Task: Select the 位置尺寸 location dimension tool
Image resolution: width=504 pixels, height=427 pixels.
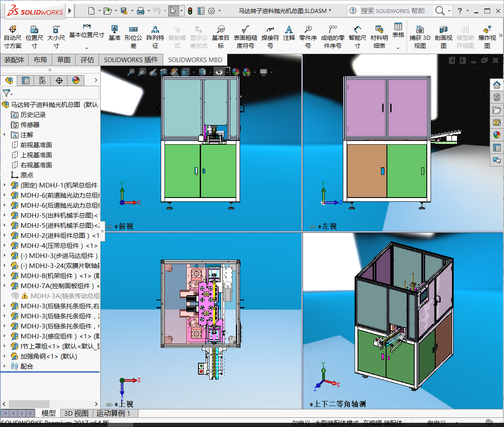Action: pyautogui.click(x=34, y=36)
